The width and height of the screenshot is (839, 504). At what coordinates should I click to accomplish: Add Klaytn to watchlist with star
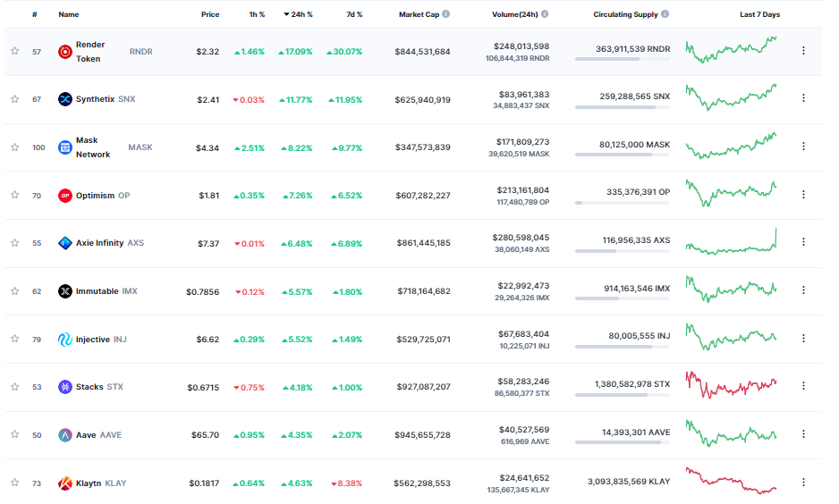pos(14,483)
